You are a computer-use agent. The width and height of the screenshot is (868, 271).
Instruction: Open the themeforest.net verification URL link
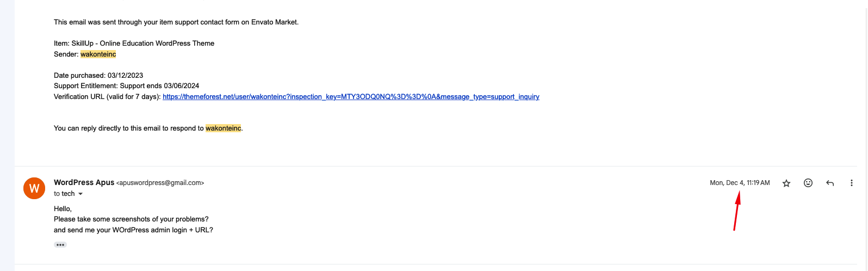[351, 96]
